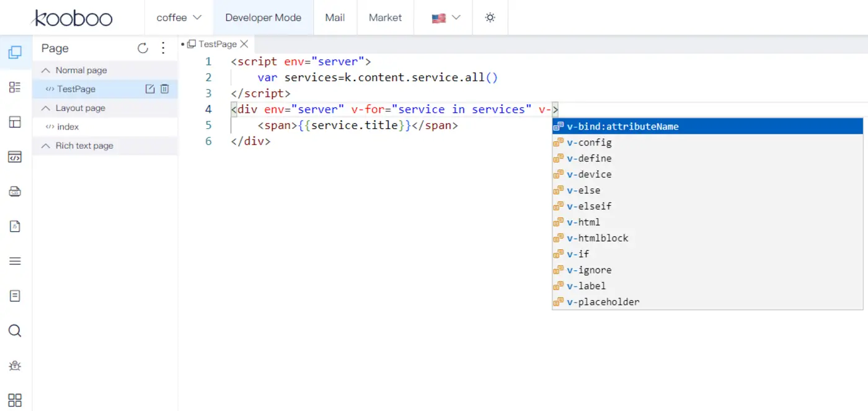Open the language flag dropdown
This screenshot has height=411, width=868.
tap(446, 17)
